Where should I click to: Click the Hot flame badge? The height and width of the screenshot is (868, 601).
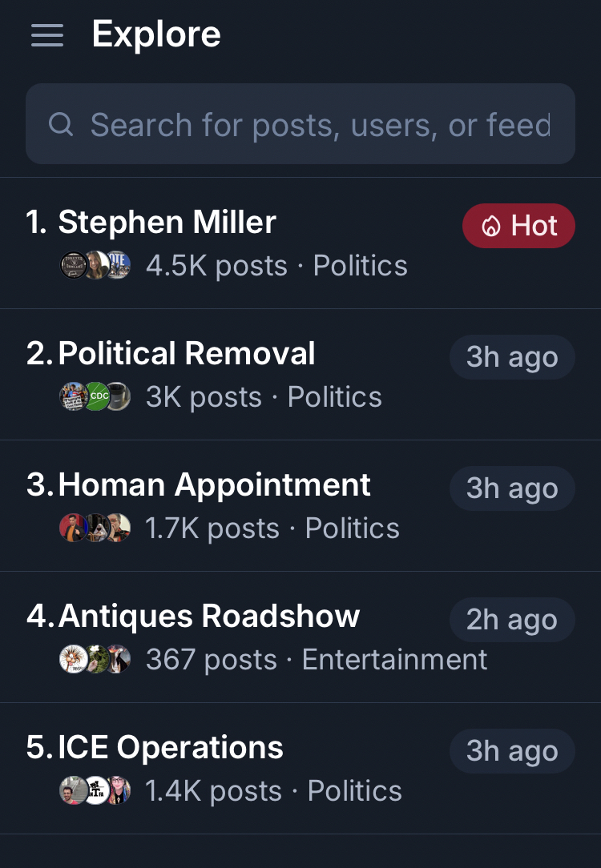tap(518, 226)
